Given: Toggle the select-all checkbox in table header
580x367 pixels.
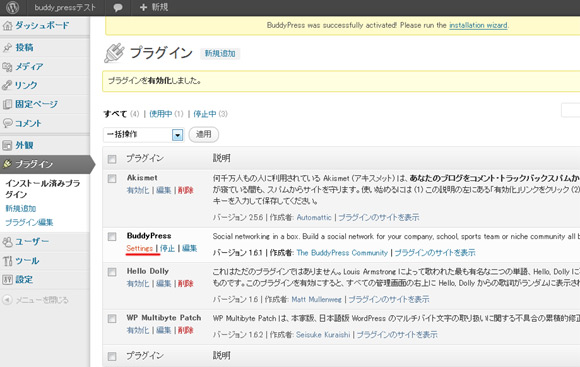Looking at the screenshot, I should point(112,159).
